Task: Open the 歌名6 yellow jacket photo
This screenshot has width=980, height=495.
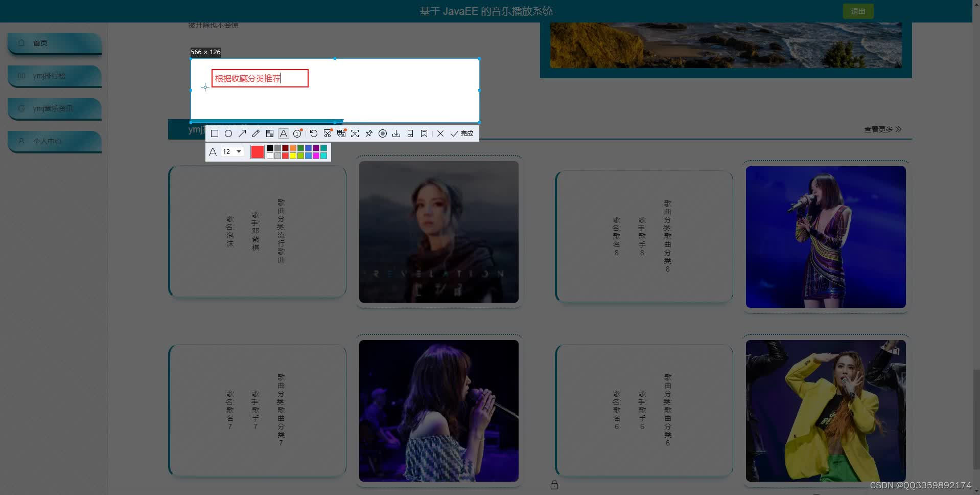Action: (826, 411)
